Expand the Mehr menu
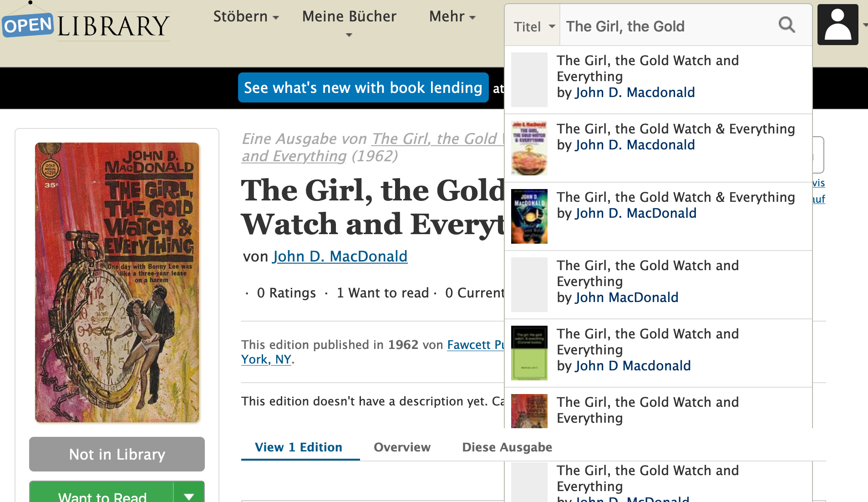This screenshot has height=502, width=868. [452, 17]
